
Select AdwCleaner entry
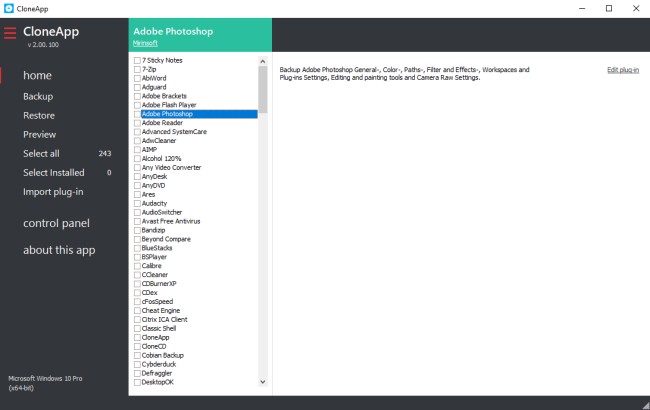(x=159, y=141)
